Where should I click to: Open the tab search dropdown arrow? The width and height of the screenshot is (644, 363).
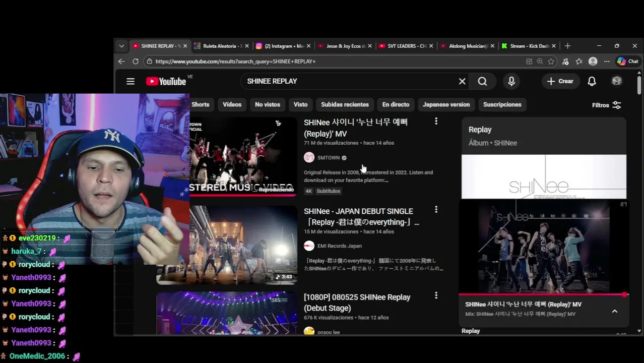[121, 46]
